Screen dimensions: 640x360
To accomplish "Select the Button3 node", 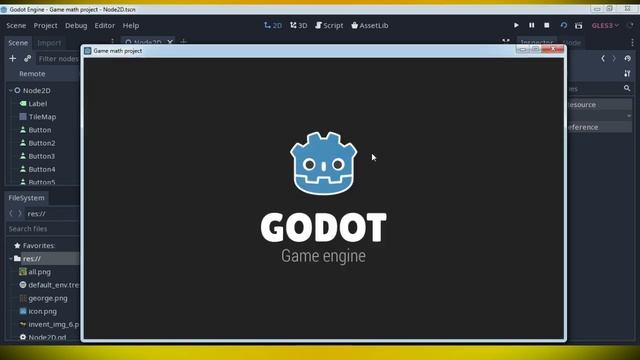I will click(42, 156).
